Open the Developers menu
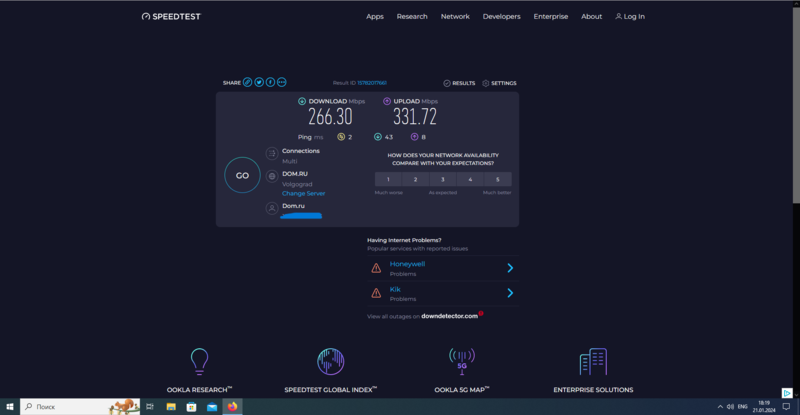The image size is (800, 415). (502, 16)
